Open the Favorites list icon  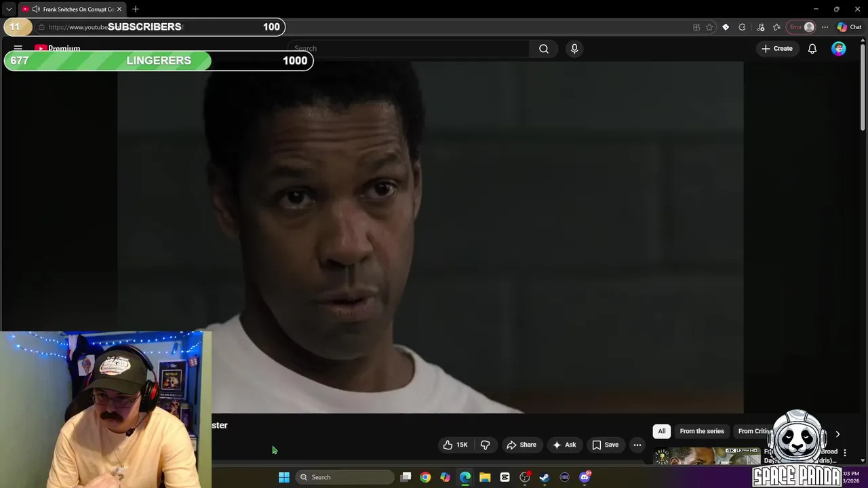click(x=776, y=27)
